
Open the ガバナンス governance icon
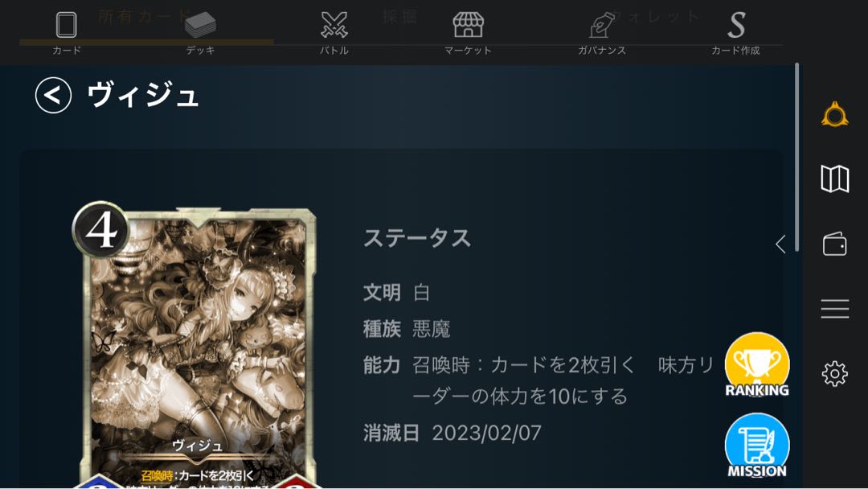pyautogui.click(x=602, y=25)
